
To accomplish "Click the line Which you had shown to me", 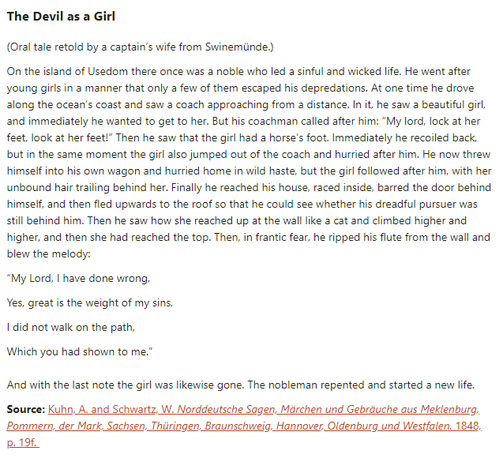I will pyautogui.click(x=80, y=352).
